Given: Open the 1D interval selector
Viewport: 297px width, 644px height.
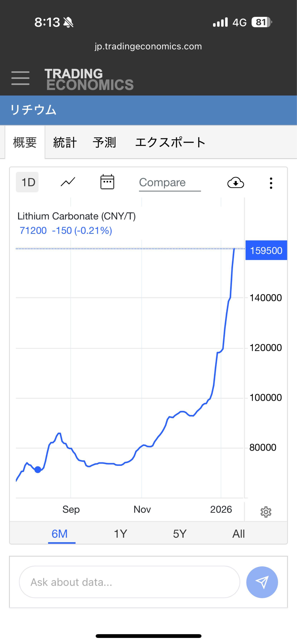Looking at the screenshot, I should pyautogui.click(x=27, y=182).
